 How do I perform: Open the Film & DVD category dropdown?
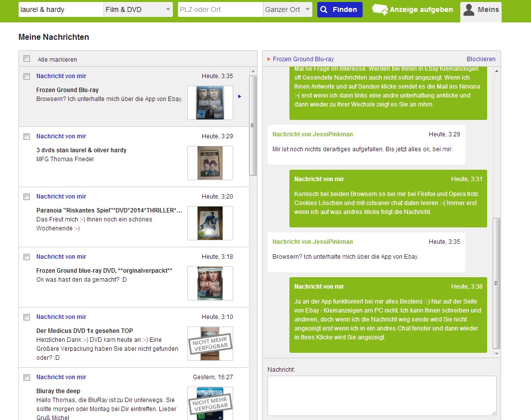(138, 9)
